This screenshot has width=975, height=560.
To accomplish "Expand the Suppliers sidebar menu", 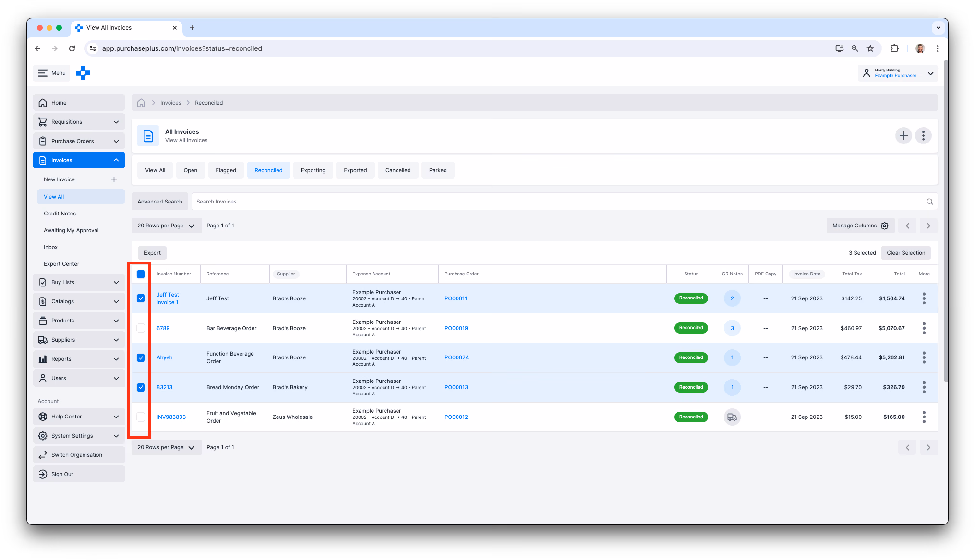I will coord(79,340).
